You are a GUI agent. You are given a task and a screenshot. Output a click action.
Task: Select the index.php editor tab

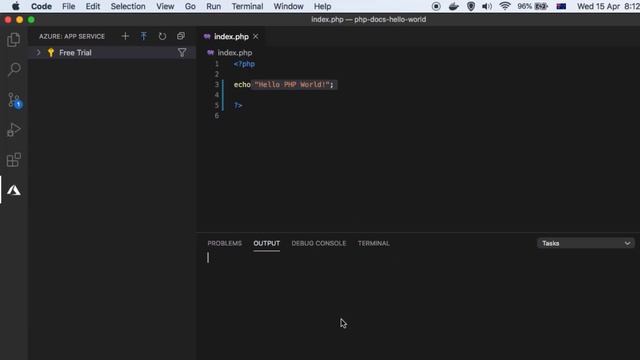(231, 37)
